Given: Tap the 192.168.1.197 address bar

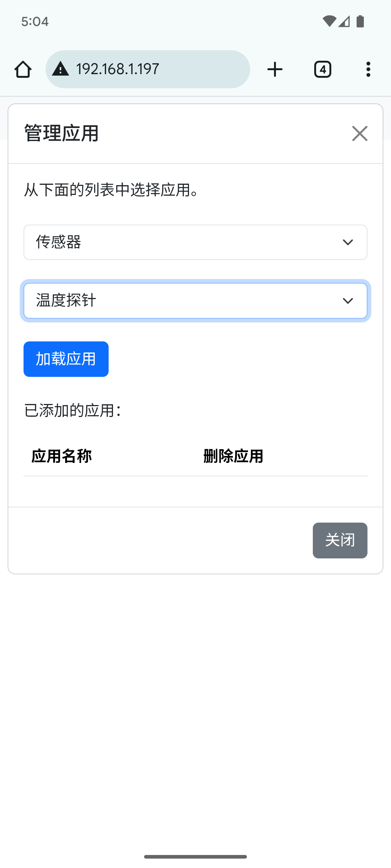Looking at the screenshot, I should [148, 69].
